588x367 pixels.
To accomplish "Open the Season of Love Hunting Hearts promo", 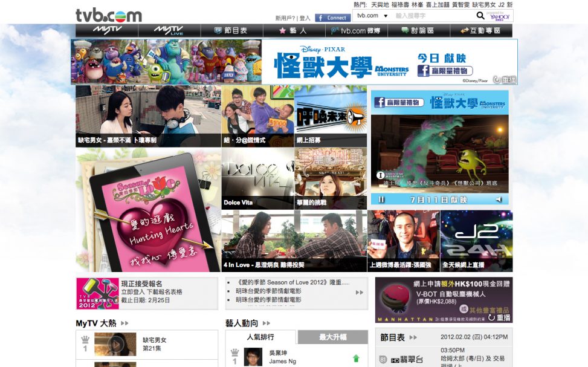I will (x=148, y=209).
